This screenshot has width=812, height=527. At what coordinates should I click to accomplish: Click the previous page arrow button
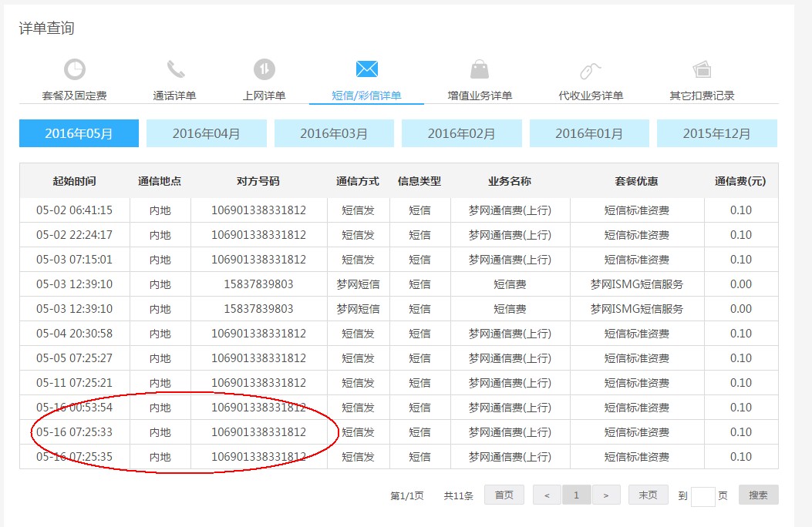(547, 495)
